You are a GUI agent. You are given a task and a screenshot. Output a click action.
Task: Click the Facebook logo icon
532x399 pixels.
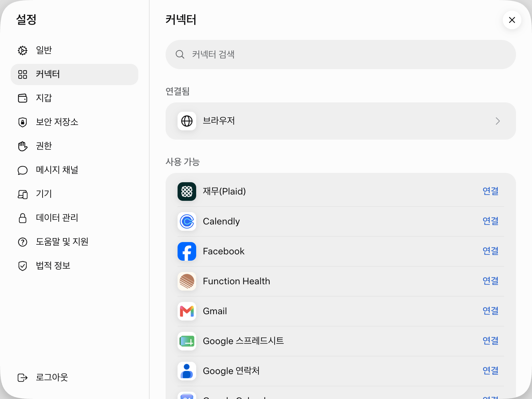[x=187, y=251]
